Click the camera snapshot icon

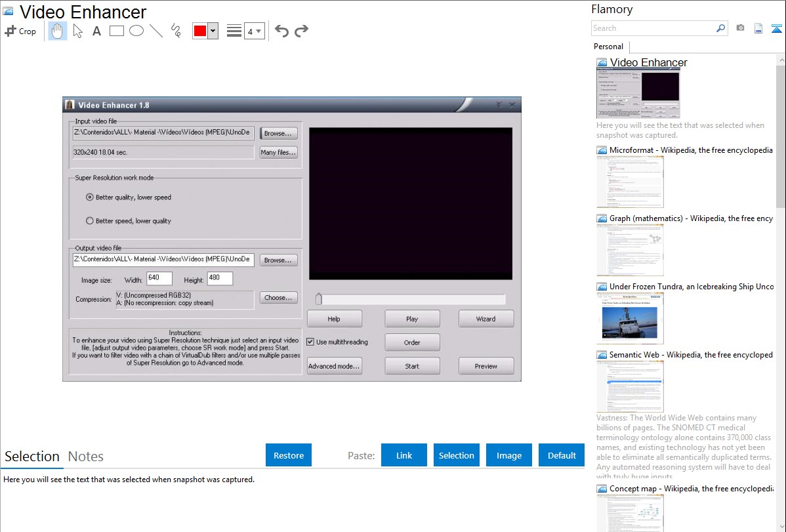coord(740,28)
